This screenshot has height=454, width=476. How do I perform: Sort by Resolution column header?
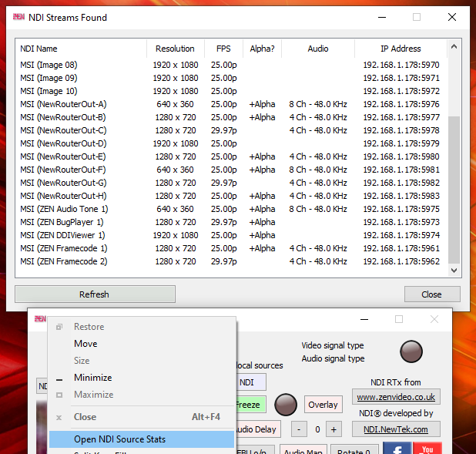tap(175, 49)
